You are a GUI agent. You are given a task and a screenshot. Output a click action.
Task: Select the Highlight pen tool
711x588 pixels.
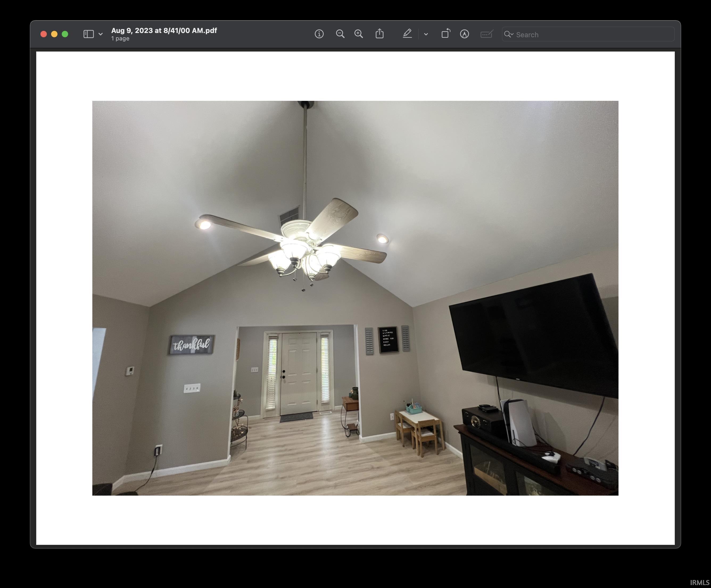[x=407, y=34]
